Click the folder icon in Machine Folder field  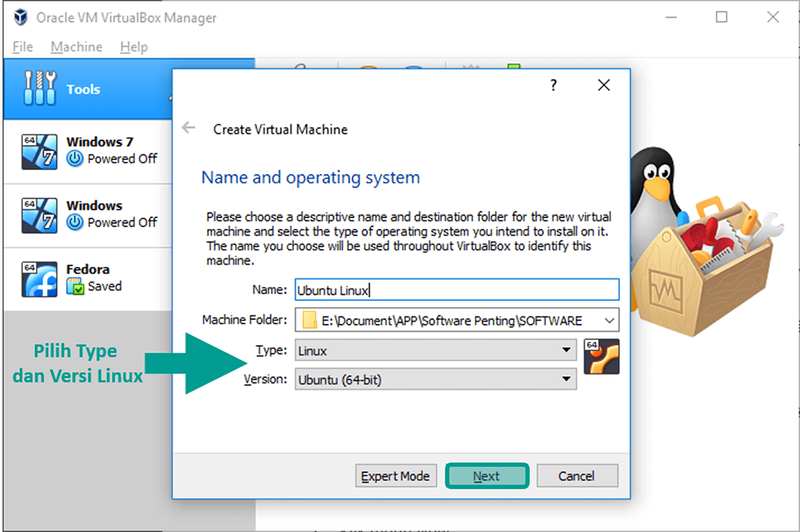pyautogui.click(x=309, y=321)
